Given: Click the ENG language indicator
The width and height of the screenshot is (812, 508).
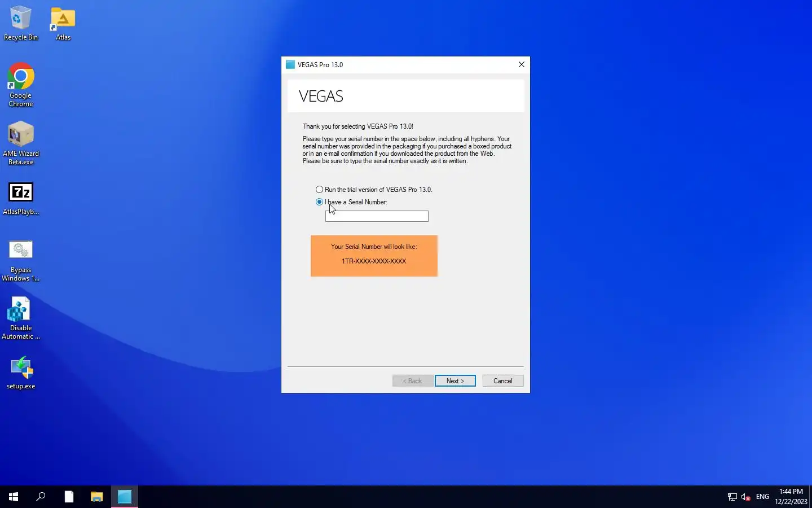Looking at the screenshot, I should (x=762, y=497).
